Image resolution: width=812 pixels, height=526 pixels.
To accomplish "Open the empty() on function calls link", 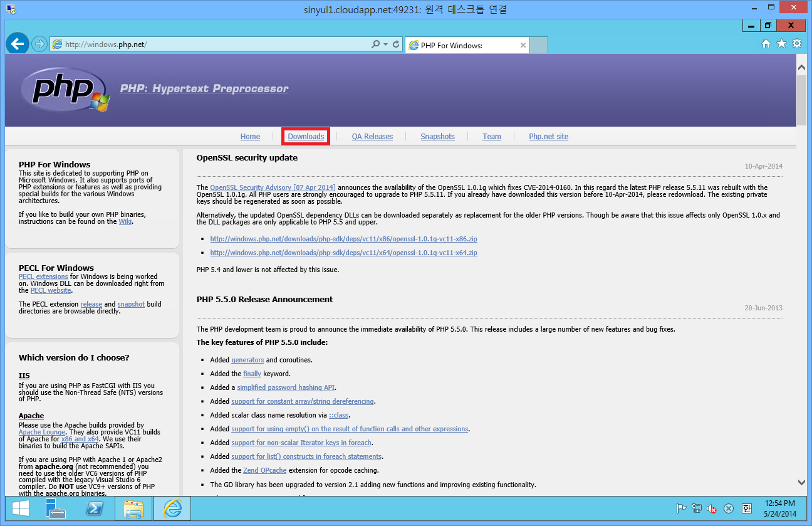I will tap(350, 429).
